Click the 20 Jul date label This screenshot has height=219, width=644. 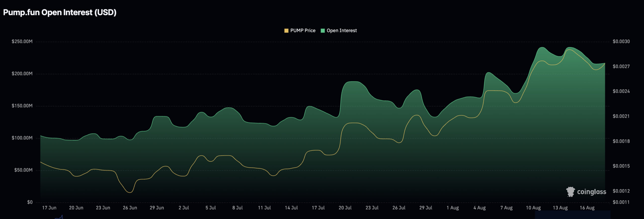[345, 208]
